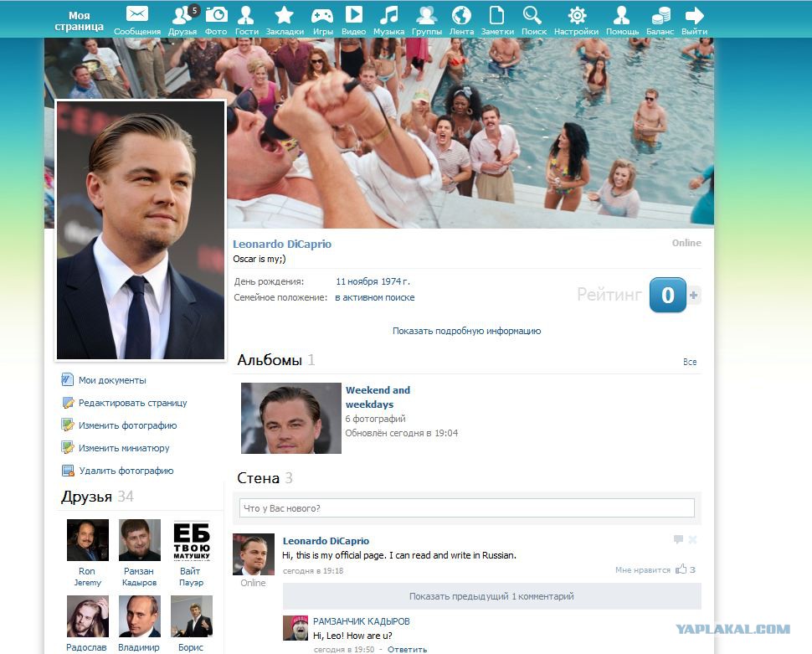The image size is (812, 654).
Task: Click Мои документы document icon
Action: 67,380
